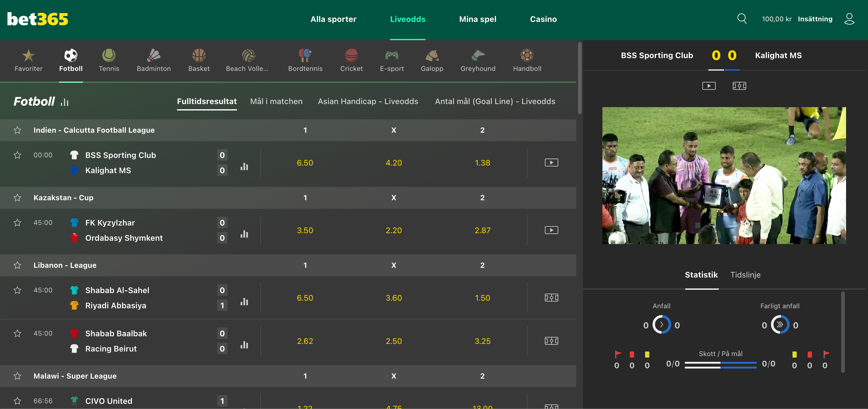This screenshot has width=868, height=409.
Task: Select the Tennis sport icon
Action: [109, 61]
